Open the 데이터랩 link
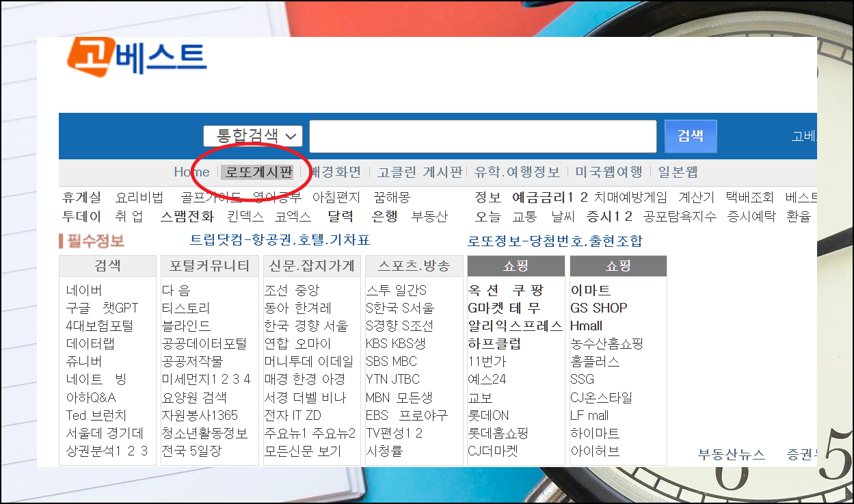The width and height of the screenshot is (854, 504). (90, 344)
